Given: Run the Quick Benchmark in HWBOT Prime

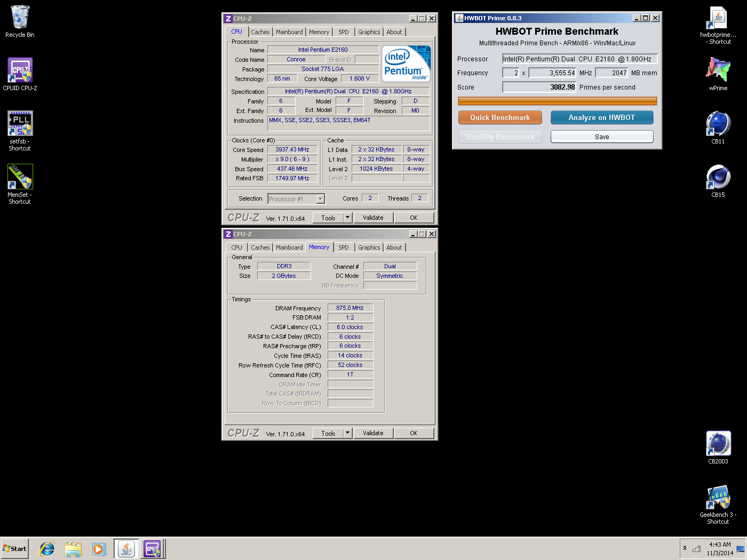Looking at the screenshot, I should point(500,117).
